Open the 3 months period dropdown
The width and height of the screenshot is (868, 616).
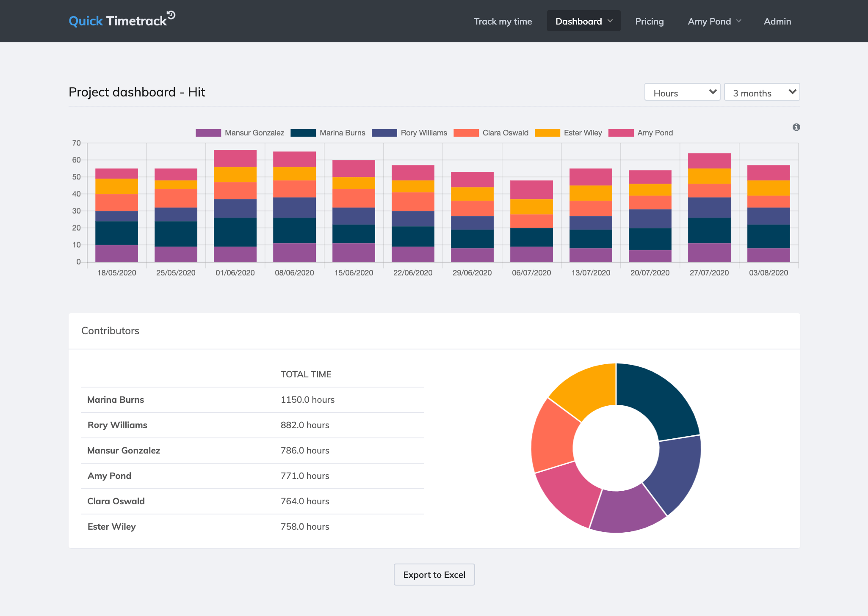(762, 92)
